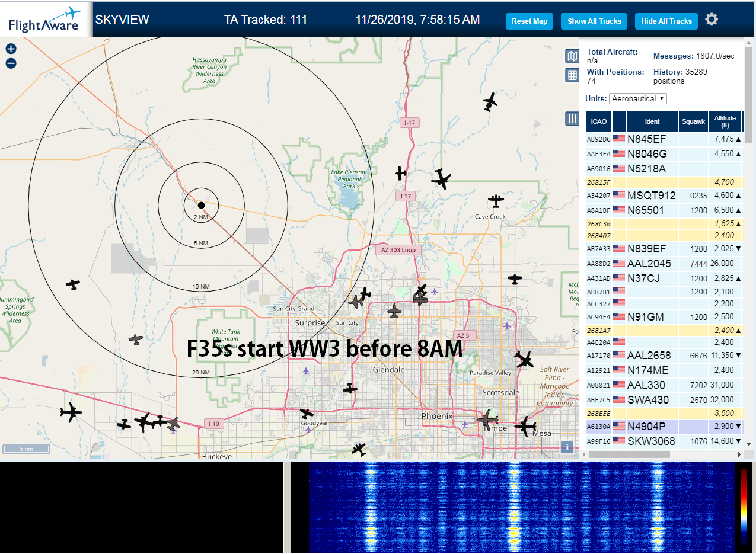Select the N37CJ aircraft row
This screenshot has height=554, width=756.
664,278
